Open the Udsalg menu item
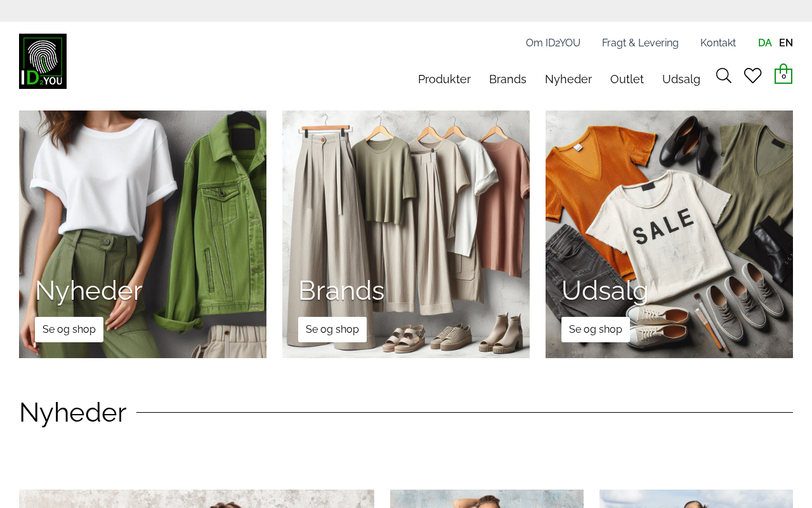 681,79
